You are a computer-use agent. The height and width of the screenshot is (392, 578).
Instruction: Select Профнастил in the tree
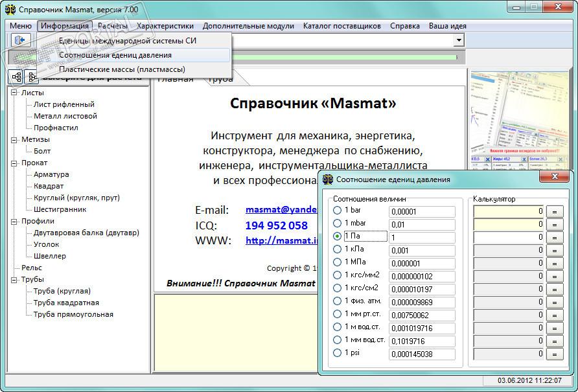click(x=56, y=128)
